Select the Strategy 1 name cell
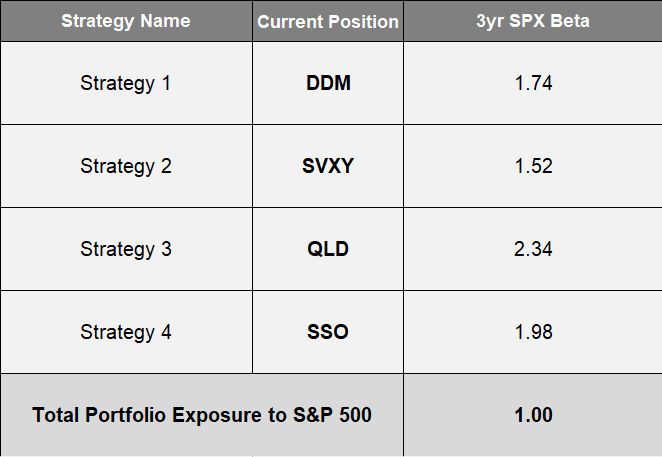 (x=126, y=83)
